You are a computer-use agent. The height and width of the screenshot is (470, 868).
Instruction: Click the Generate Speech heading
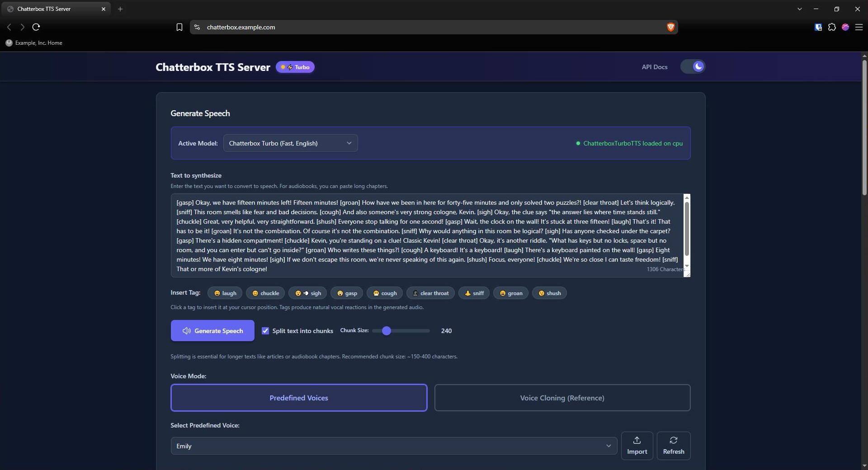200,113
